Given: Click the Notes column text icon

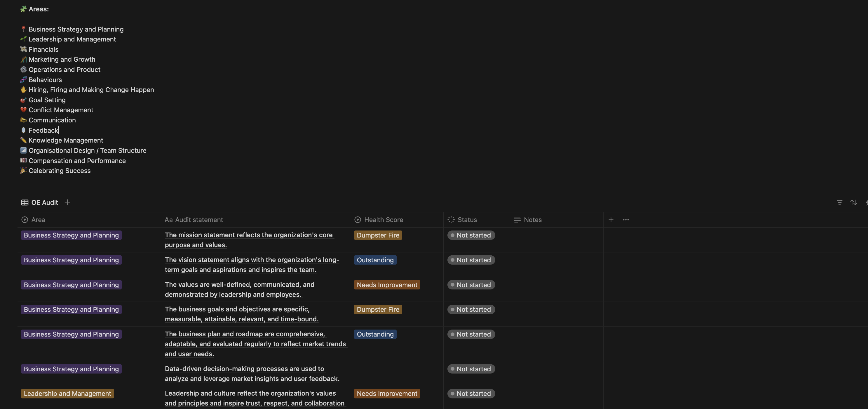Looking at the screenshot, I should (517, 219).
